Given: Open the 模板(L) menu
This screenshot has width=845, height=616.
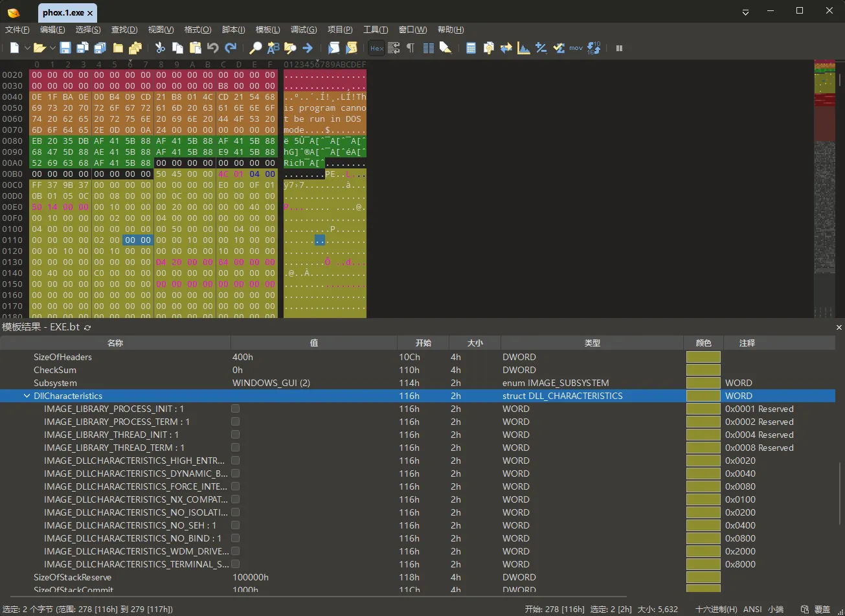Looking at the screenshot, I should (x=268, y=30).
